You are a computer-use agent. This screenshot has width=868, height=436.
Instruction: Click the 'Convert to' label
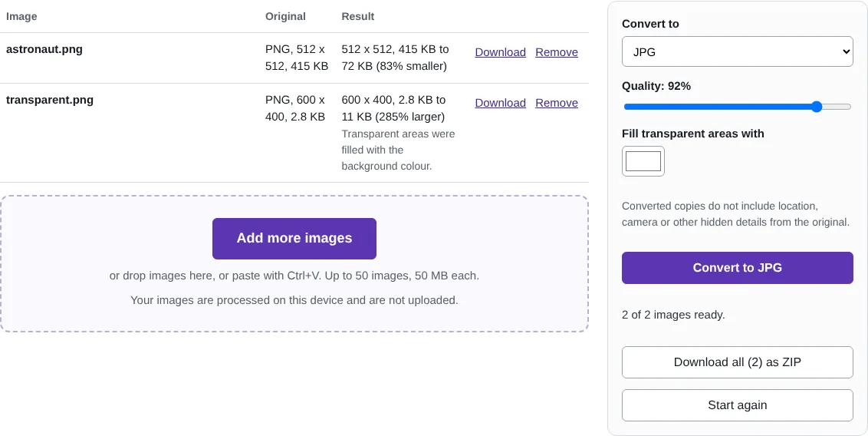pyautogui.click(x=650, y=24)
